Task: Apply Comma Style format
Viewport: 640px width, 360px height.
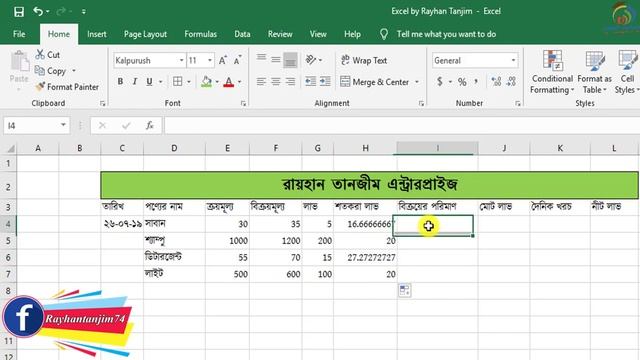Action: (x=476, y=82)
